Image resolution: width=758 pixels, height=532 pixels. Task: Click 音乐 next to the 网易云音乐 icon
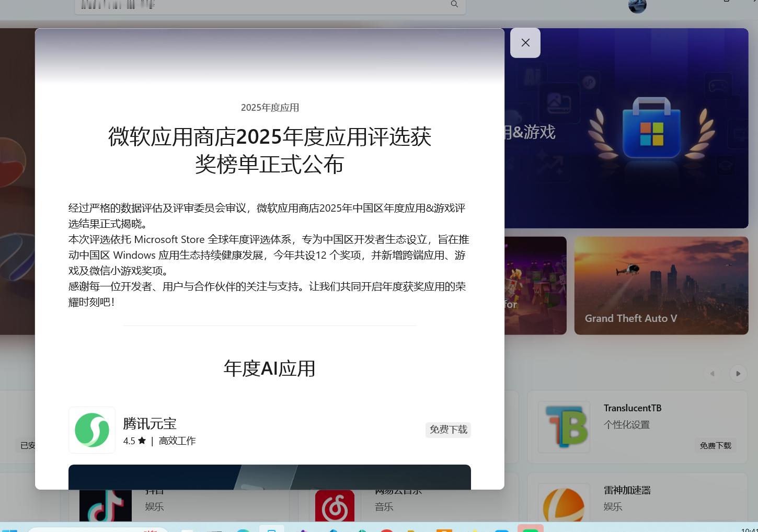[x=384, y=507]
